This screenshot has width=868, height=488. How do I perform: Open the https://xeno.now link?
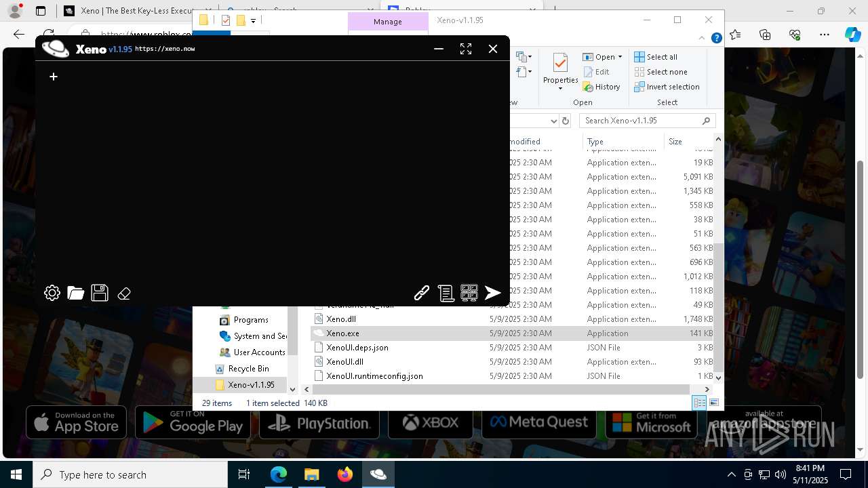tap(165, 49)
